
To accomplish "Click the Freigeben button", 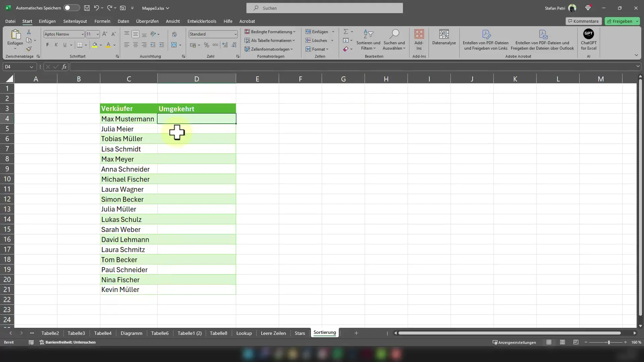I will (x=622, y=21).
